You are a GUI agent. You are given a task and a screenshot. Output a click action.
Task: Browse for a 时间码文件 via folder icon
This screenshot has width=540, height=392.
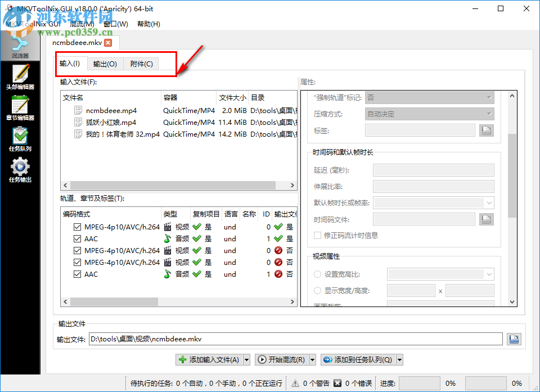[x=486, y=219]
